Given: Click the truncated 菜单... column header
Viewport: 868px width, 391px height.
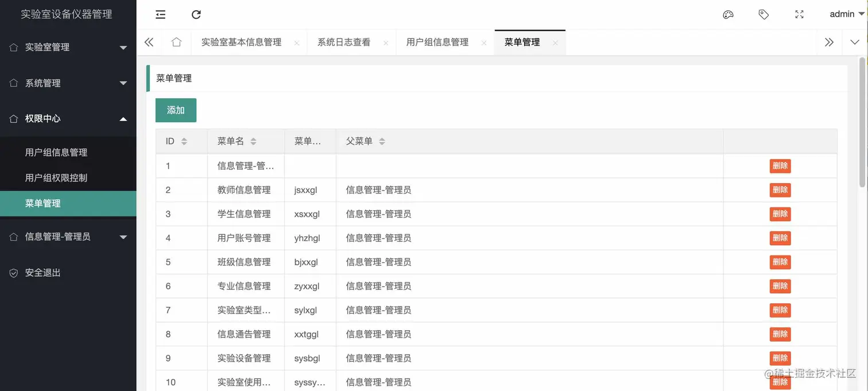Looking at the screenshot, I should tap(310, 141).
